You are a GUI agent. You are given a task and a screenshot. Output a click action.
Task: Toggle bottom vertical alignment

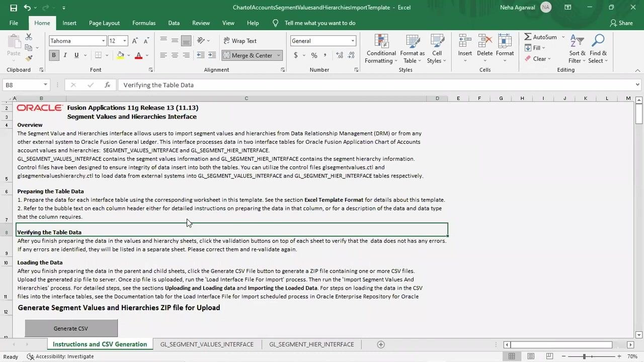coord(186,41)
